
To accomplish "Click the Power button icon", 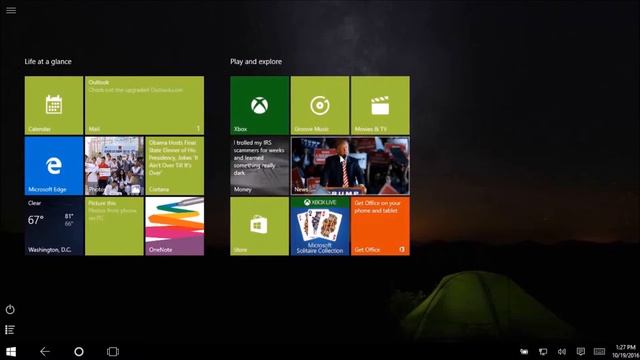I will coord(10,309).
